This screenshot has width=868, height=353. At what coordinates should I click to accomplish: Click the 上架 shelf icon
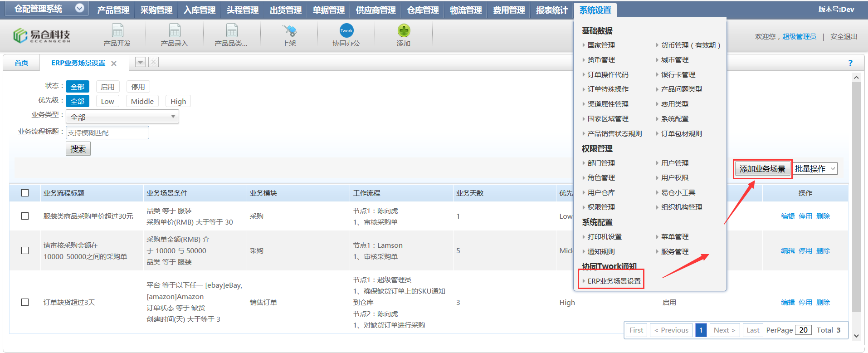coord(289,31)
